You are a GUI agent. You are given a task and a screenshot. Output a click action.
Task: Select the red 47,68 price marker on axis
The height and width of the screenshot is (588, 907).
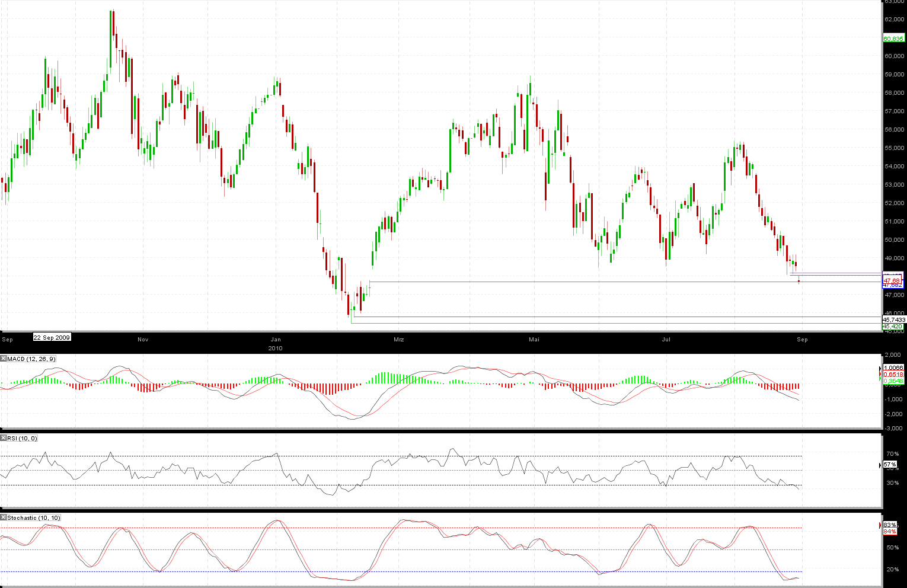892,280
